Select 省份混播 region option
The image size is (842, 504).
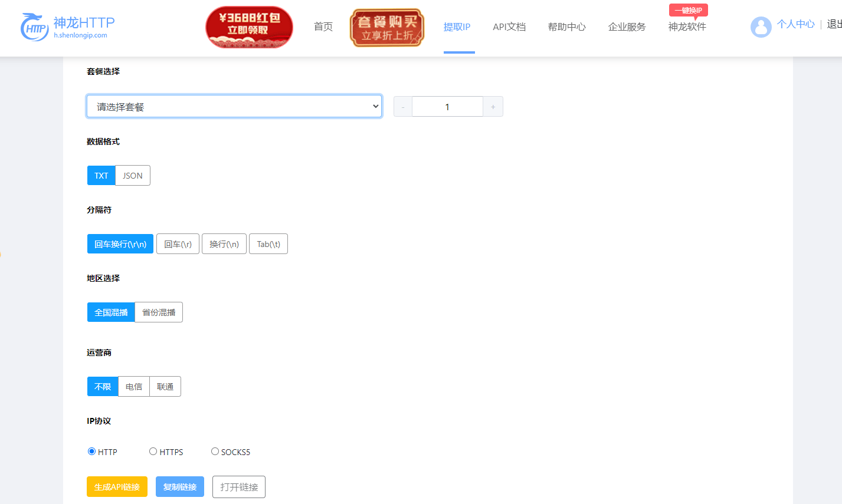coord(158,312)
